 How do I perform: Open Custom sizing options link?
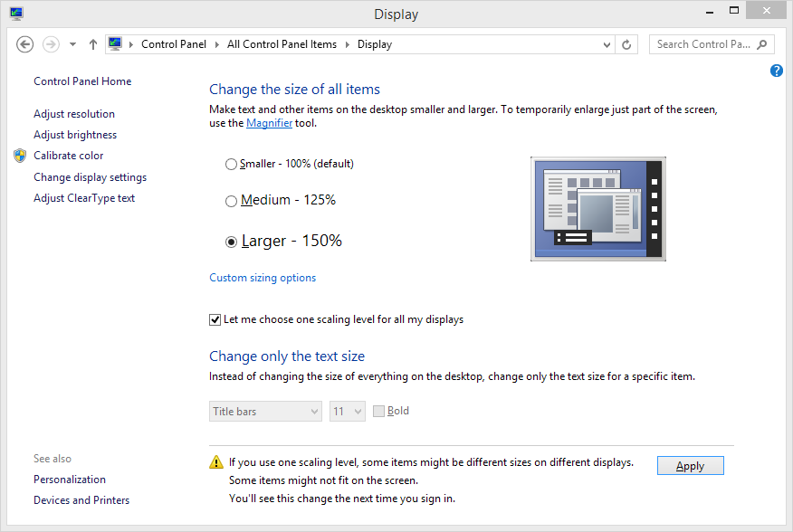point(263,278)
